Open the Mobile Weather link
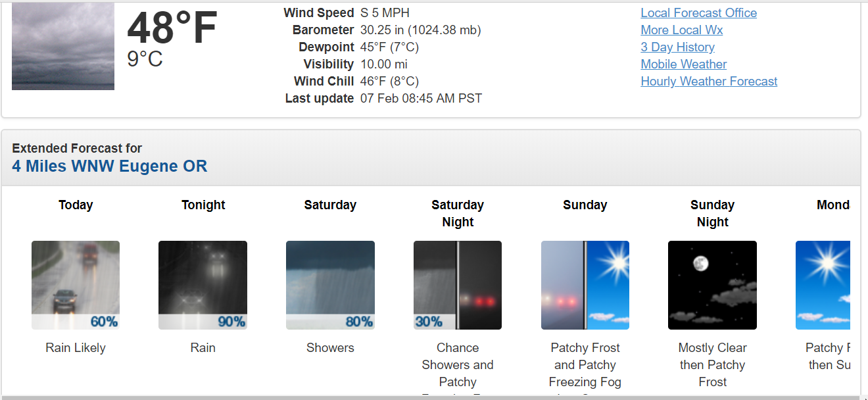Image resolution: width=868 pixels, height=400 pixels. (683, 64)
